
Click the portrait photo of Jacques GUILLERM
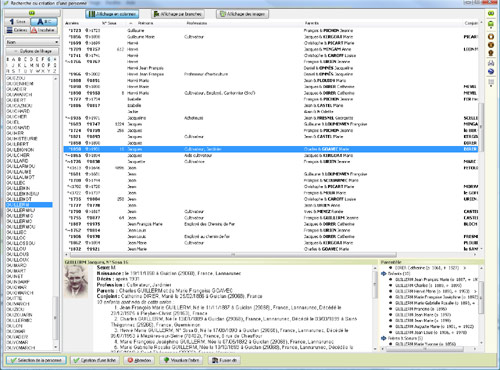[77, 281]
